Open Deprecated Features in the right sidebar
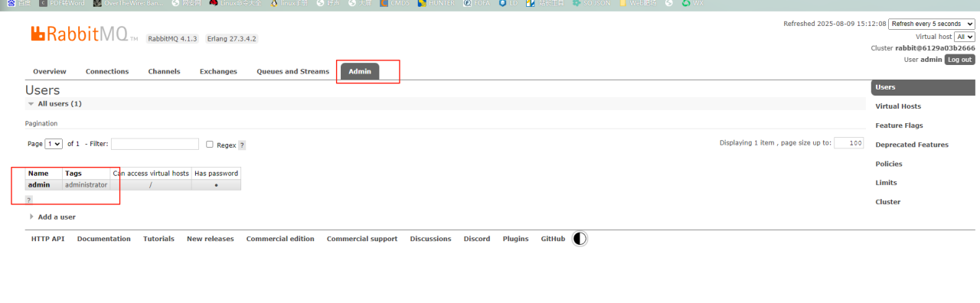This screenshot has height=303, width=980. pyautogui.click(x=912, y=145)
